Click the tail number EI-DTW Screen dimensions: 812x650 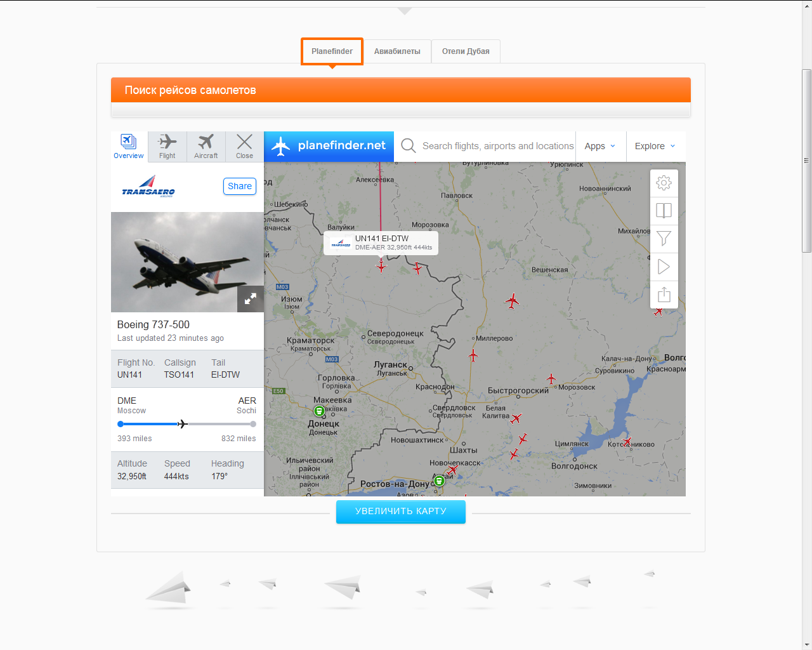225,375
